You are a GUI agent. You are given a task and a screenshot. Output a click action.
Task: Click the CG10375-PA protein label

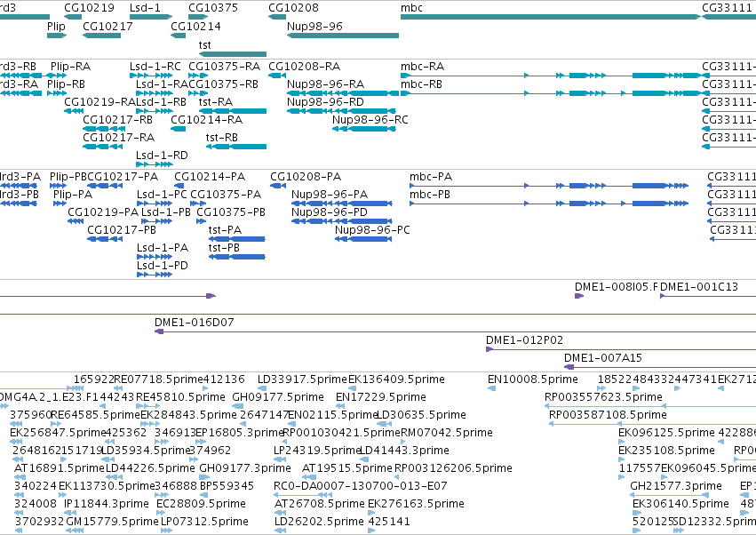coord(226,195)
